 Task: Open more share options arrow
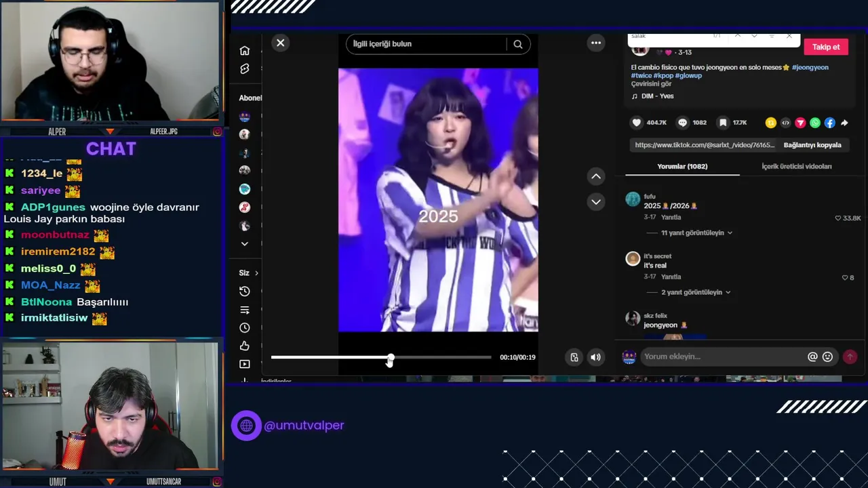[x=844, y=123]
